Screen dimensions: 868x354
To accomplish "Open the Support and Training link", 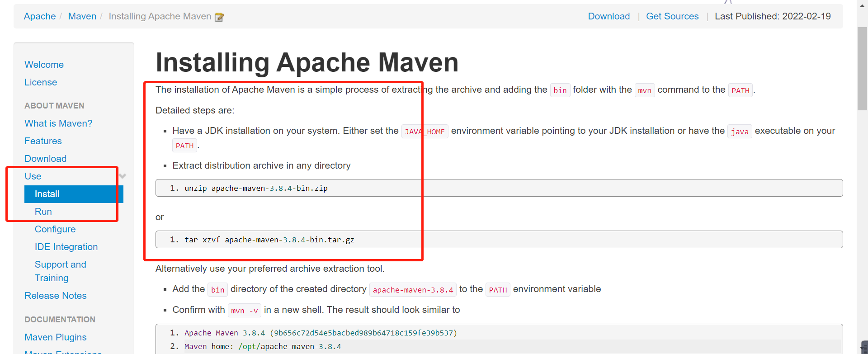I will (x=61, y=271).
